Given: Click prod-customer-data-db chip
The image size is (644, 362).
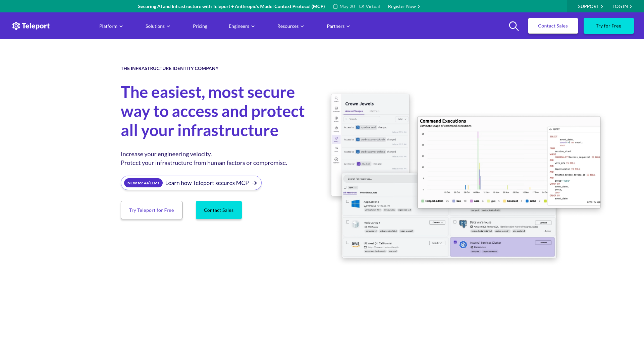Looking at the screenshot, I should pos(371,139).
